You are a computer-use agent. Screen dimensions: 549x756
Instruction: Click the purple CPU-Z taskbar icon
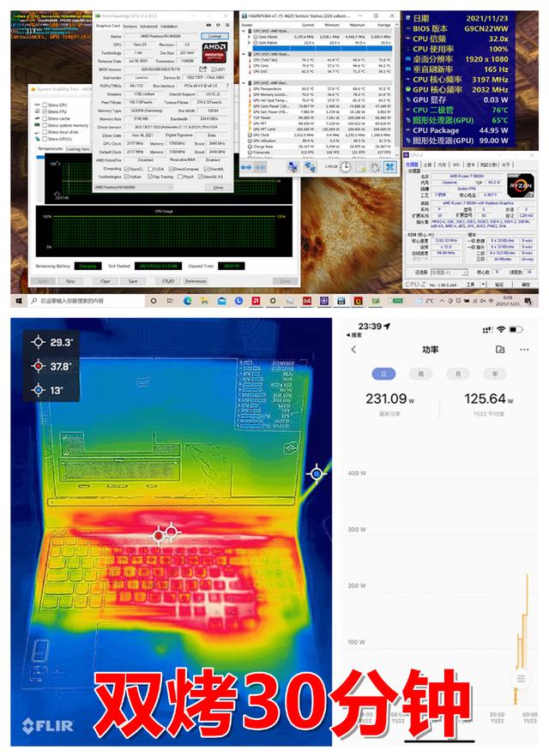pyautogui.click(x=324, y=301)
